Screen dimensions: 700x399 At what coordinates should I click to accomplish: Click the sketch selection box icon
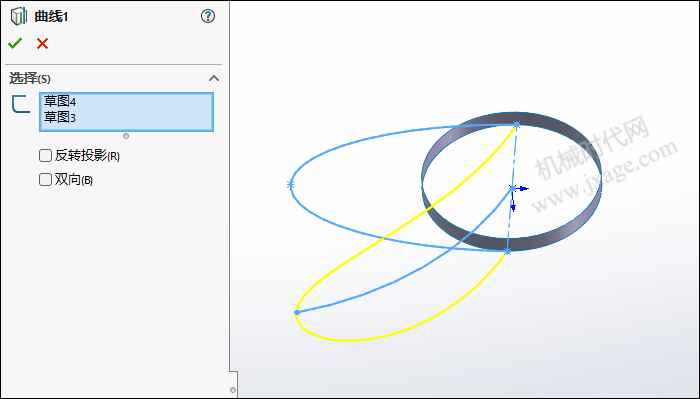21,104
